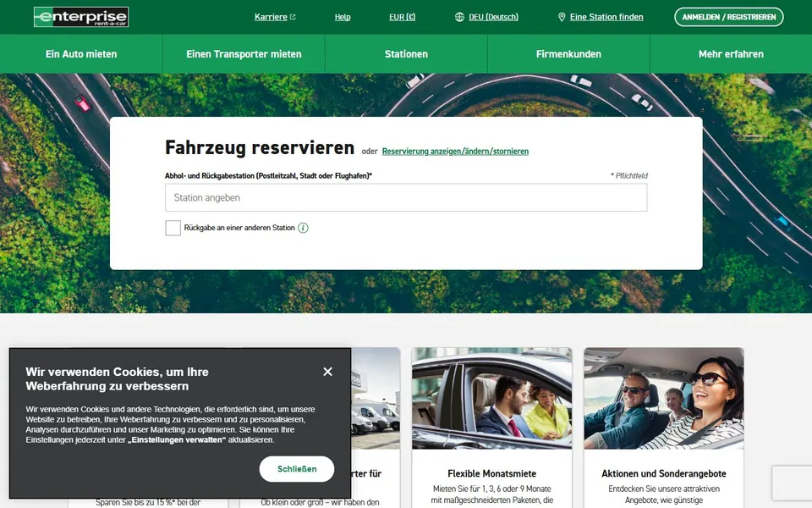The height and width of the screenshot is (508, 812).
Task: Click the Fahrzeug reservieren heading
Action: [260, 147]
